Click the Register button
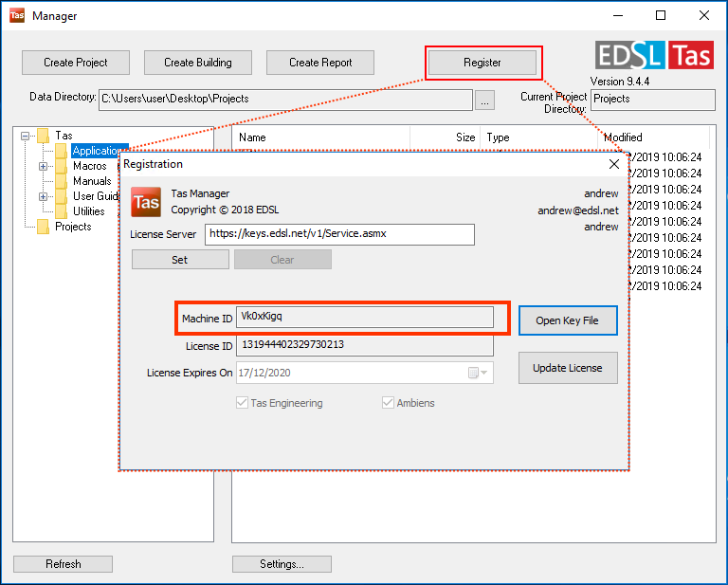Image resolution: width=728 pixels, height=585 pixels. [482, 63]
